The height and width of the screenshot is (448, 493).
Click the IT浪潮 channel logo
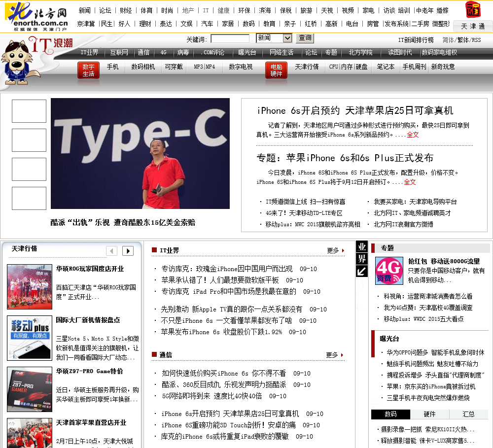point(51,44)
